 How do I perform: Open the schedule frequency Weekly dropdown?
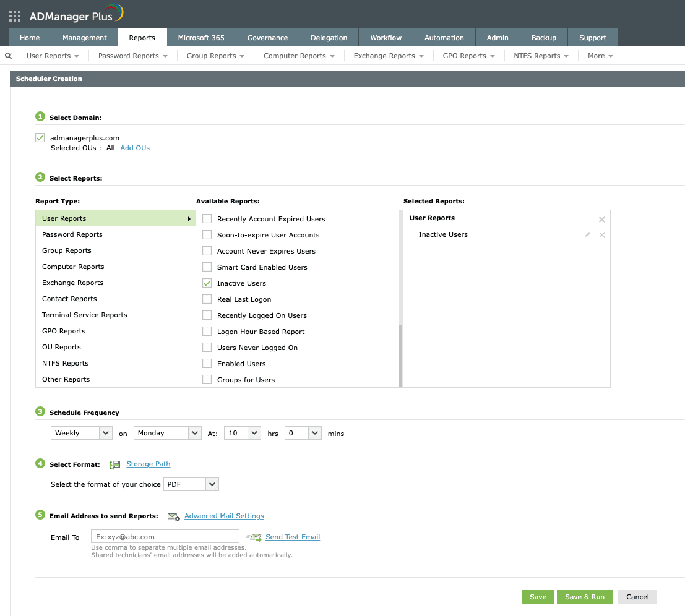pyautogui.click(x=81, y=433)
